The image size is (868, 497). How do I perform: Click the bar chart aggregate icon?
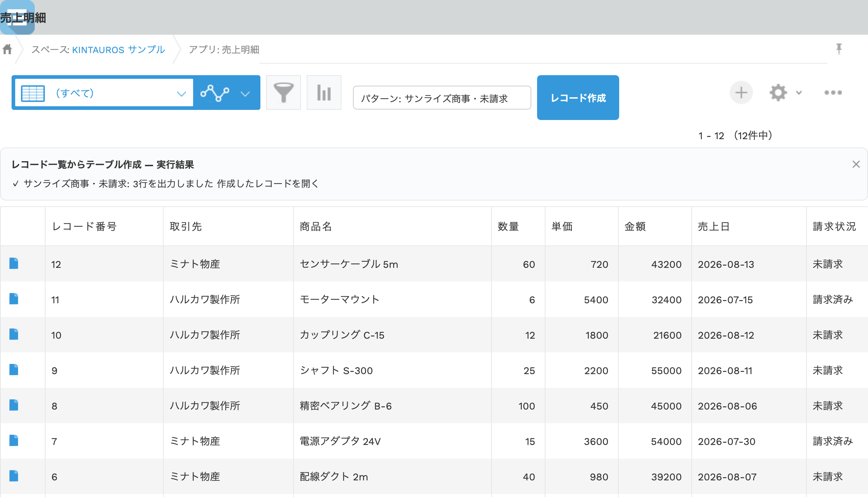[x=324, y=93]
